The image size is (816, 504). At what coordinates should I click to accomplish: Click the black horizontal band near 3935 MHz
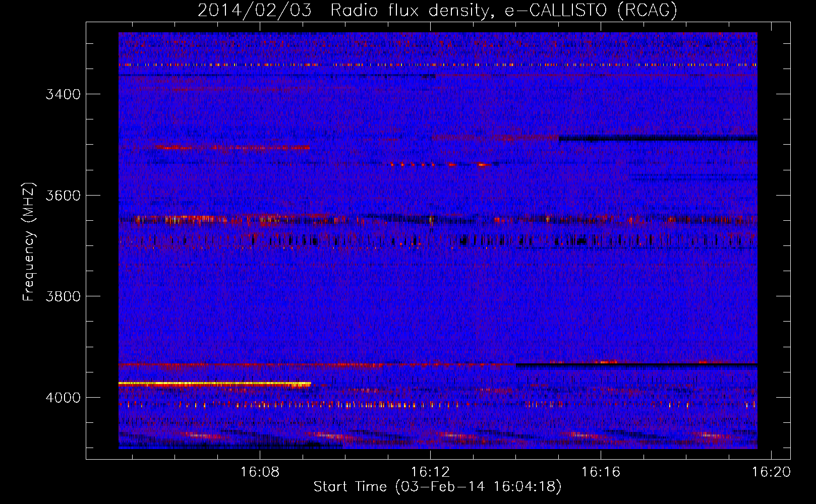[x=636, y=365]
